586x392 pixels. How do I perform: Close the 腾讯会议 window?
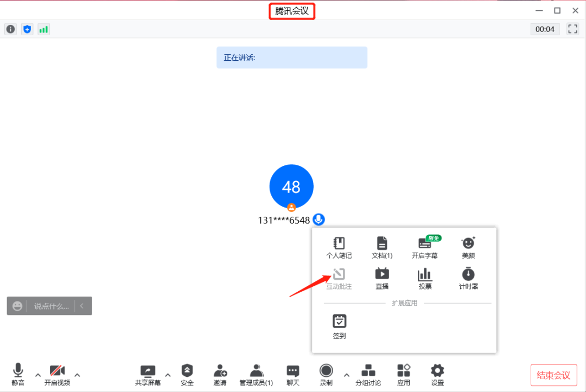pos(576,10)
